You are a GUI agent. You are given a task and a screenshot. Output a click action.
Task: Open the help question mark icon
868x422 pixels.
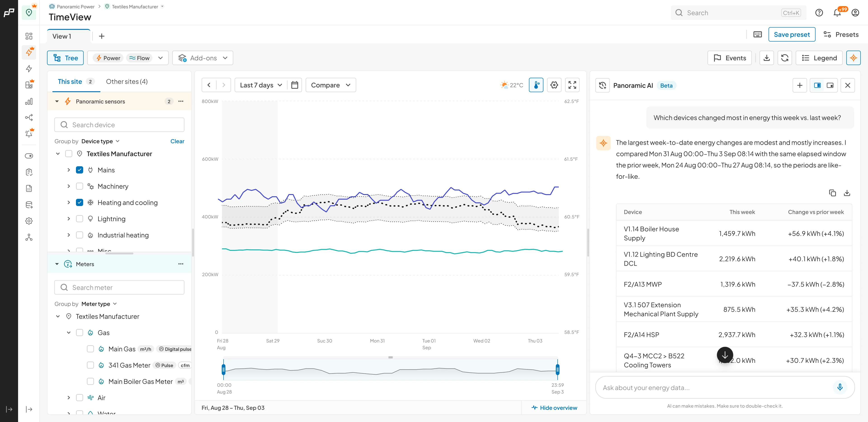pyautogui.click(x=819, y=13)
